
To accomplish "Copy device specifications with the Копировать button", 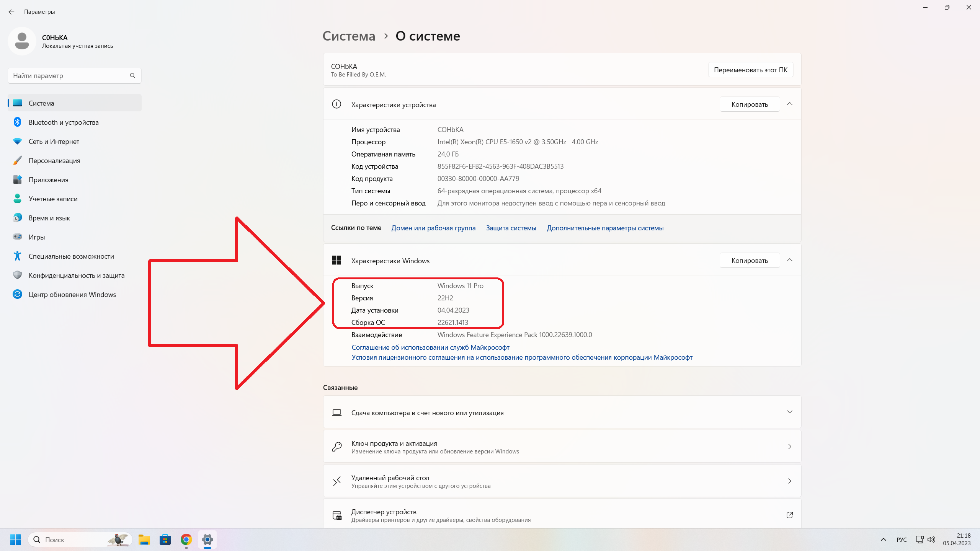I will [x=749, y=104].
